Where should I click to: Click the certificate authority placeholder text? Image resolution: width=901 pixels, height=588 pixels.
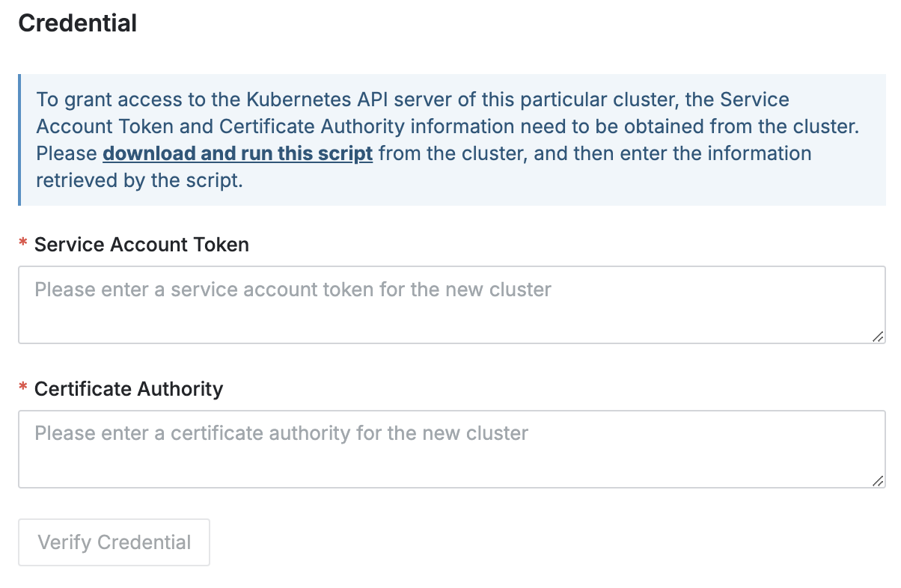281,434
